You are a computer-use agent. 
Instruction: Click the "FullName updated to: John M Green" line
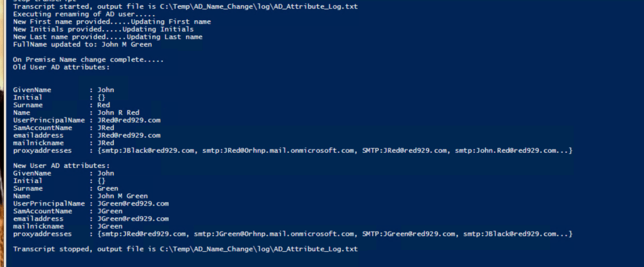click(82, 44)
